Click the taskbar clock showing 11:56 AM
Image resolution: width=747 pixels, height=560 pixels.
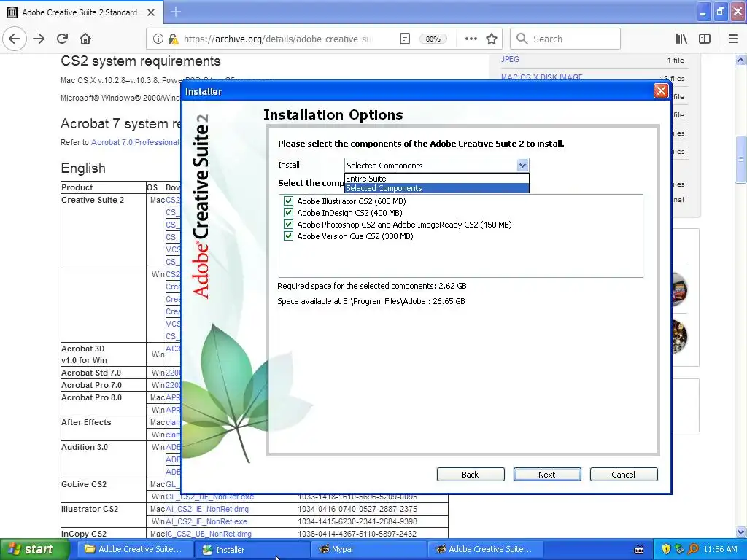pos(720,549)
